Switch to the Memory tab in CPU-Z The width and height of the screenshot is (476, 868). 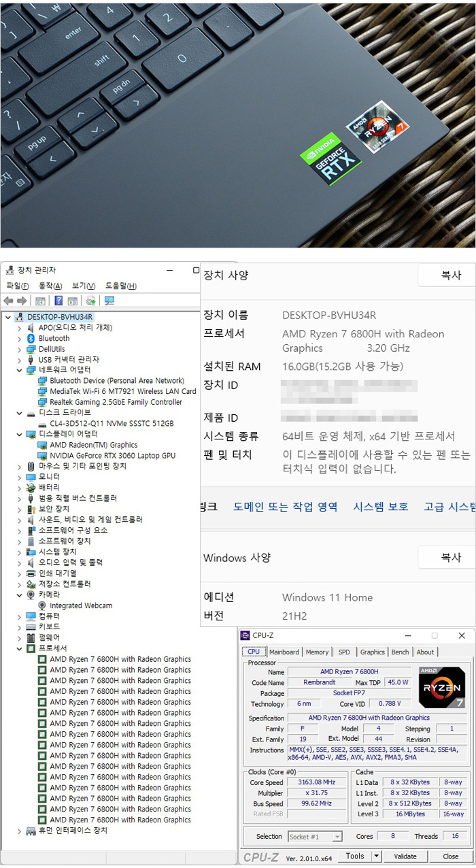click(317, 652)
